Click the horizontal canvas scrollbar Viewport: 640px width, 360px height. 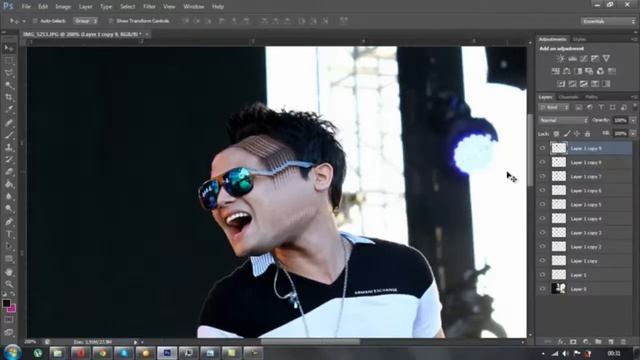click(x=310, y=341)
